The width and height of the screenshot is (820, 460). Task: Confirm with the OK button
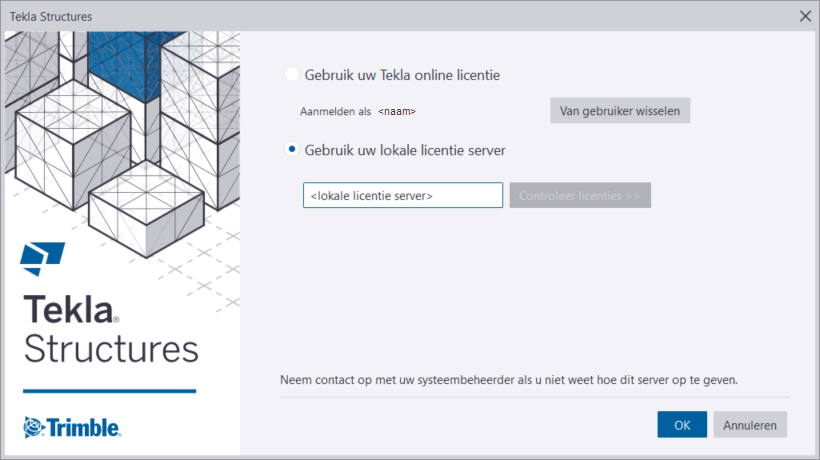[682, 424]
